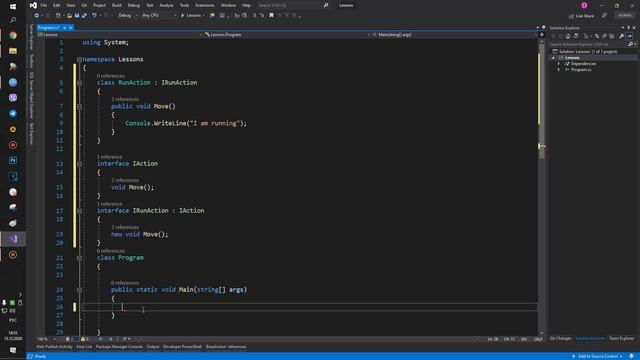Image resolution: width=640 pixels, height=360 pixels.
Task: Open the Build menu
Action: pos(117,5)
